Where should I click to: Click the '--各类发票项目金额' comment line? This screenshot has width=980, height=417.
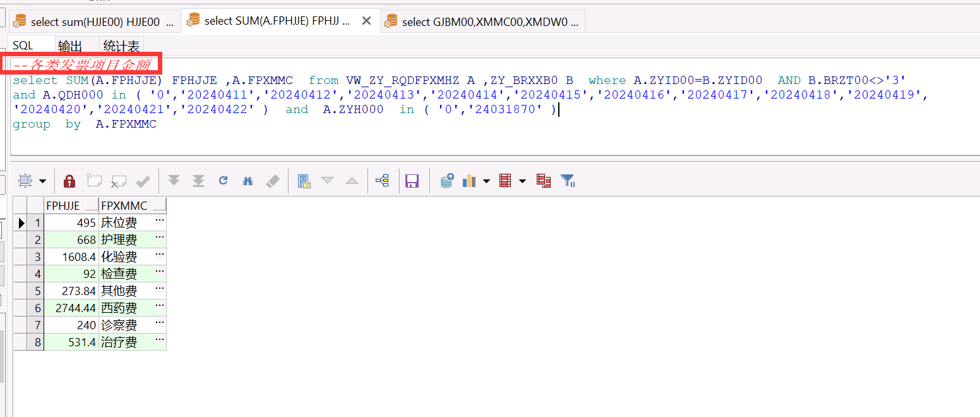point(81,64)
